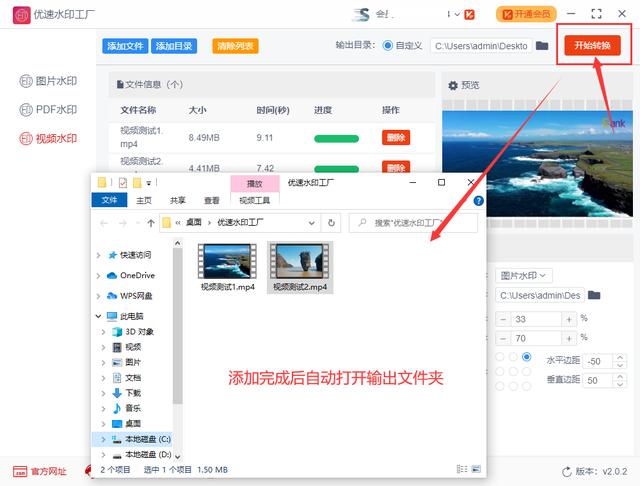This screenshot has height=486, width=640.
Task: Select the 自定义 output directory radio button
Action: coord(387,45)
